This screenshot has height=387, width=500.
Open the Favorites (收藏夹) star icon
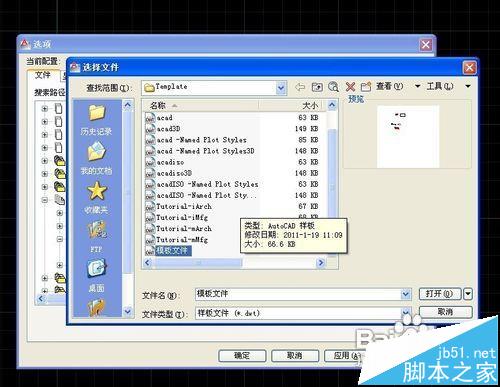97,191
